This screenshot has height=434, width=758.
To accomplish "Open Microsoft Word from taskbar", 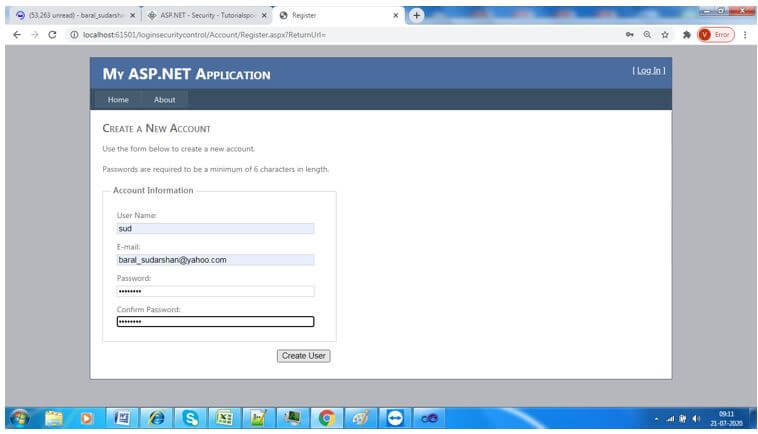I will pyautogui.click(x=122, y=418).
